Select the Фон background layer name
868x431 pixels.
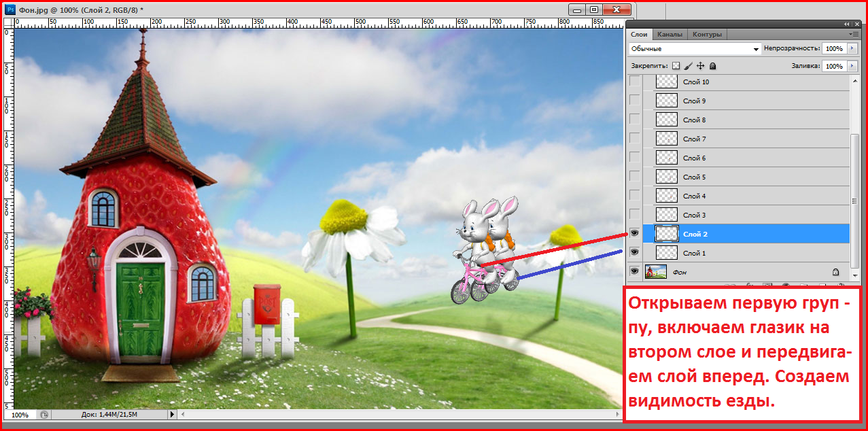[x=679, y=272]
